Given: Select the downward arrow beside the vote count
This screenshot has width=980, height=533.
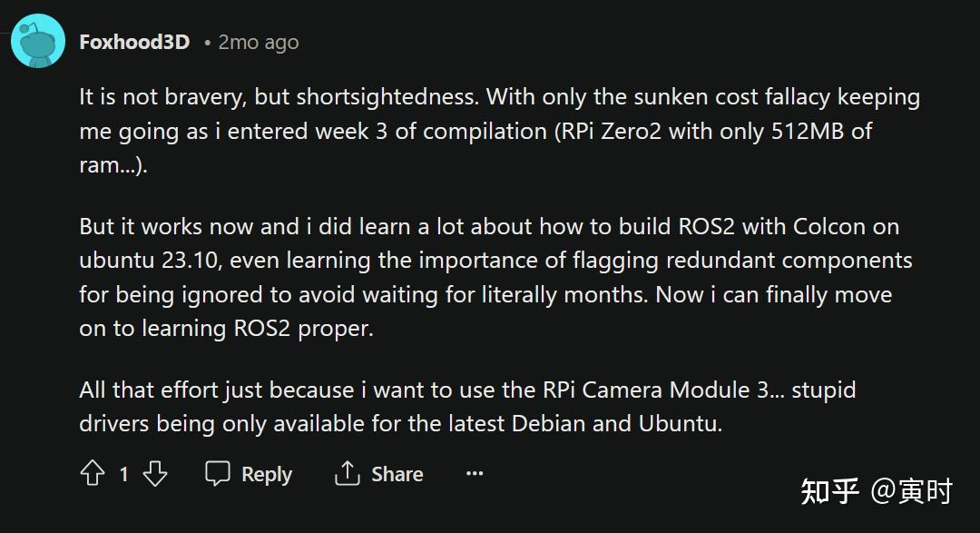Looking at the screenshot, I should (154, 473).
